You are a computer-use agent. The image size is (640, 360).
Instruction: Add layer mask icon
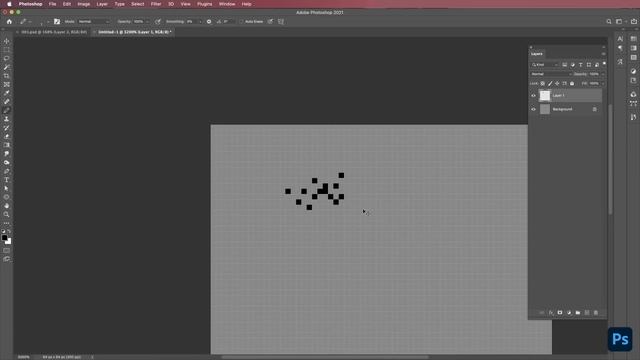click(560, 313)
